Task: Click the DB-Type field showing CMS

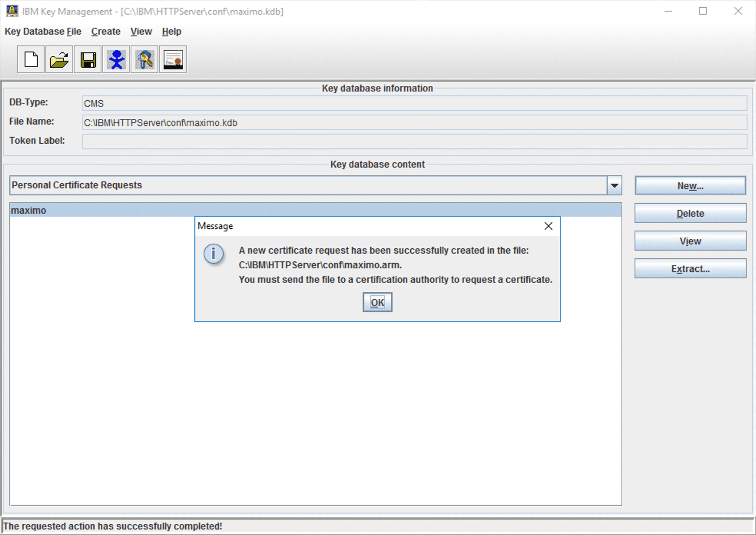Action: [x=414, y=103]
